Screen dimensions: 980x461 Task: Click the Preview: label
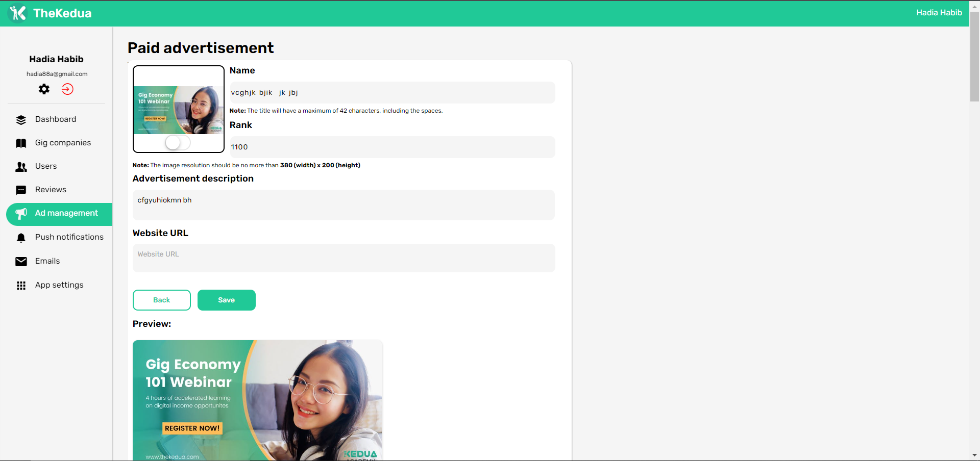152,324
